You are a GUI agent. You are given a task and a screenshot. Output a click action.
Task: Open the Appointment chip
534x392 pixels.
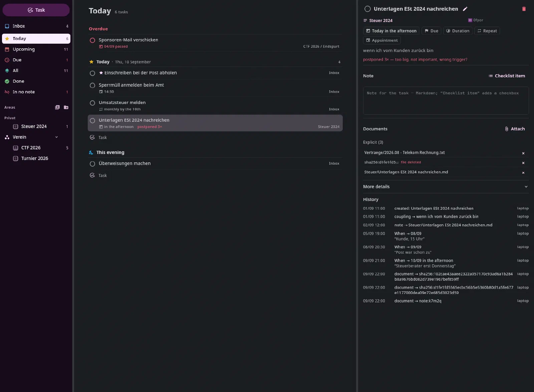(382, 40)
